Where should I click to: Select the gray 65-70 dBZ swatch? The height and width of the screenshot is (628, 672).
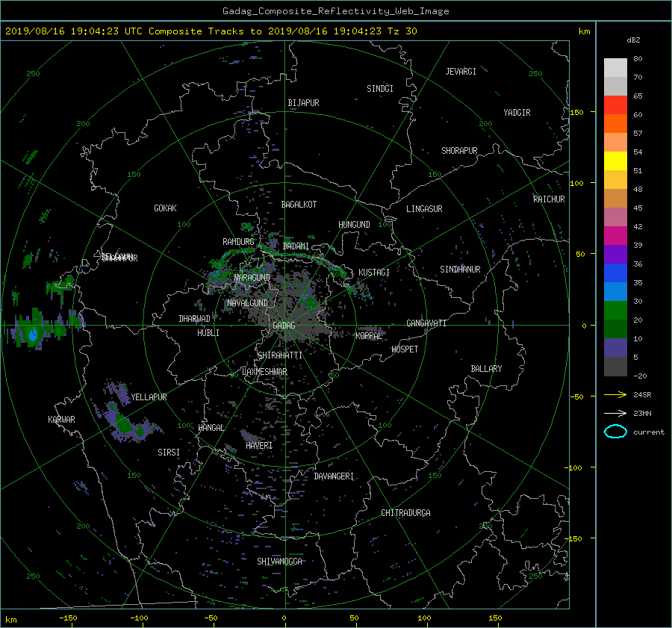pos(615,86)
